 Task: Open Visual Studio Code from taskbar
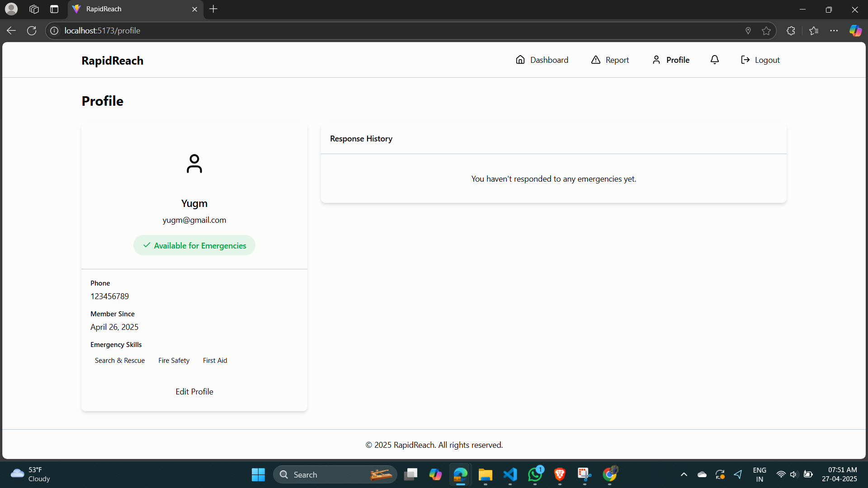click(x=510, y=474)
